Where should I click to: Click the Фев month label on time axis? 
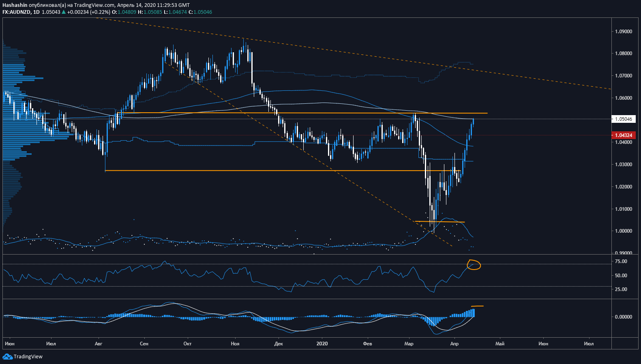click(367, 344)
